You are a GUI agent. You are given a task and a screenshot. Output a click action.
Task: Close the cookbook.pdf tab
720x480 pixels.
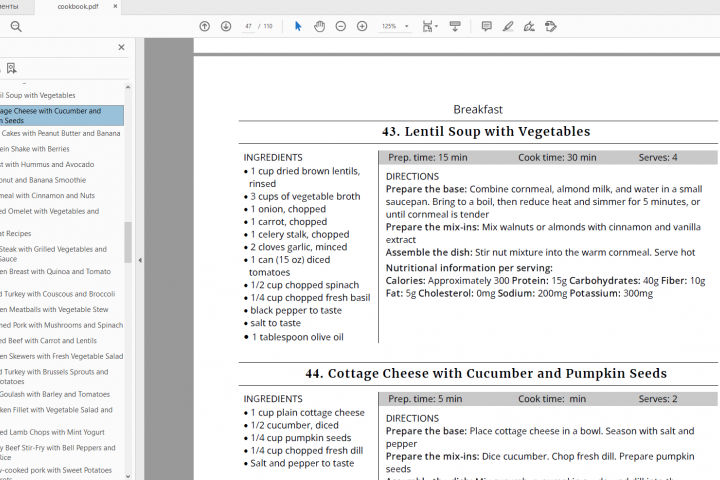115,6
